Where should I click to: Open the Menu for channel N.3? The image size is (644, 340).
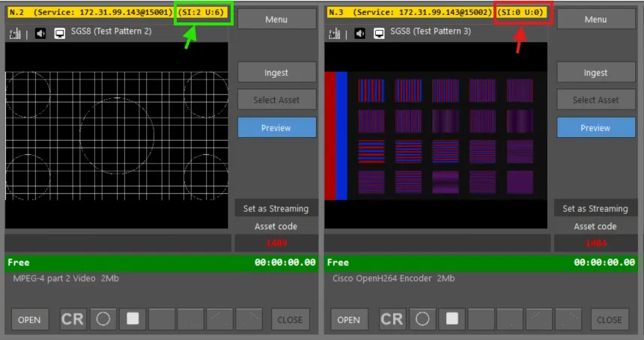[595, 19]
